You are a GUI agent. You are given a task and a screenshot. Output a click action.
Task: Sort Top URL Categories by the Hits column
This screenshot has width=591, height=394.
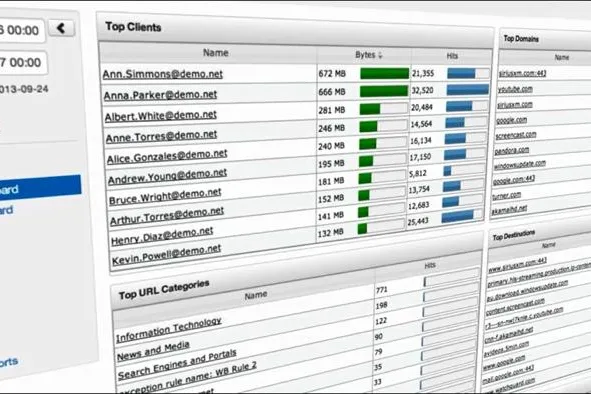430,265
